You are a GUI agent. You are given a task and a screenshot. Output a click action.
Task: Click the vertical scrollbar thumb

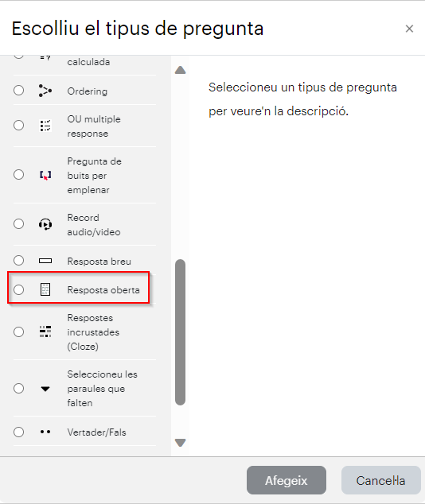[x=180, y=332]
